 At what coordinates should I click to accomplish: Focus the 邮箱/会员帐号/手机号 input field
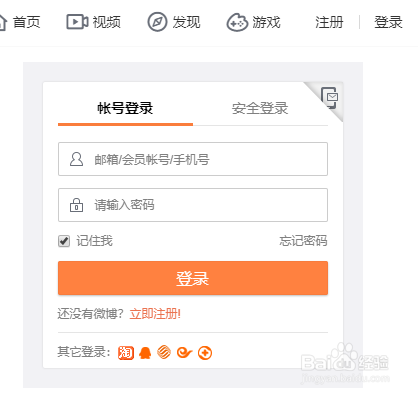(193, 159)
